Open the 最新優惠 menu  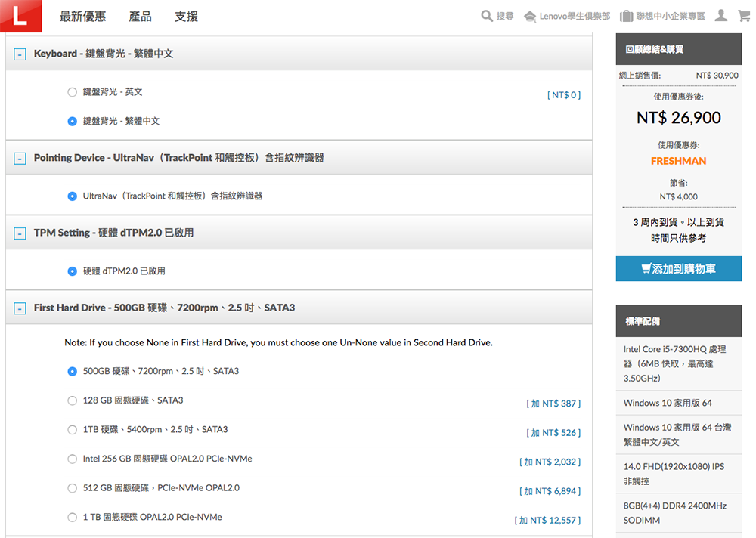pyautogui.click(x=82, y=17)
